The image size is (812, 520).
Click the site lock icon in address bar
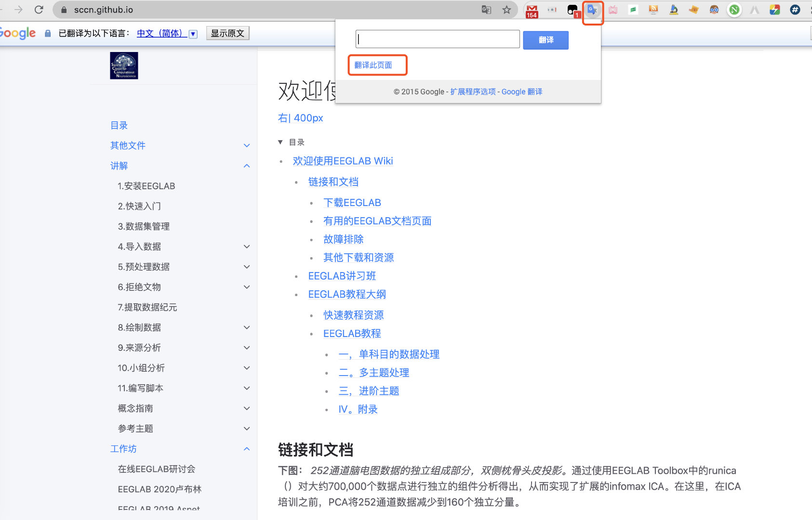click(64, 10)
